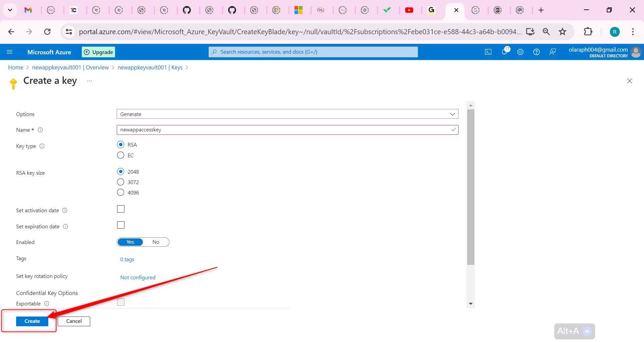Focus the Name input field
The image size is (644, 342).
pos(287,130)
